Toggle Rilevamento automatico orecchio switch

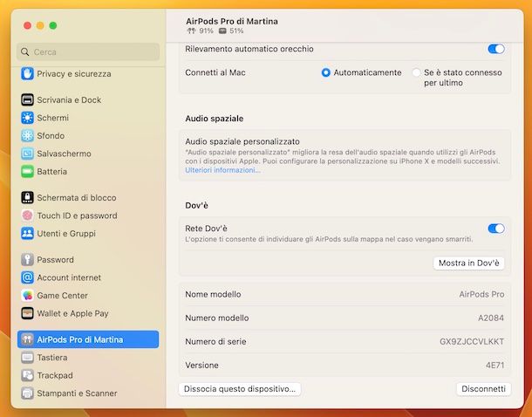[x=496, y=49]
